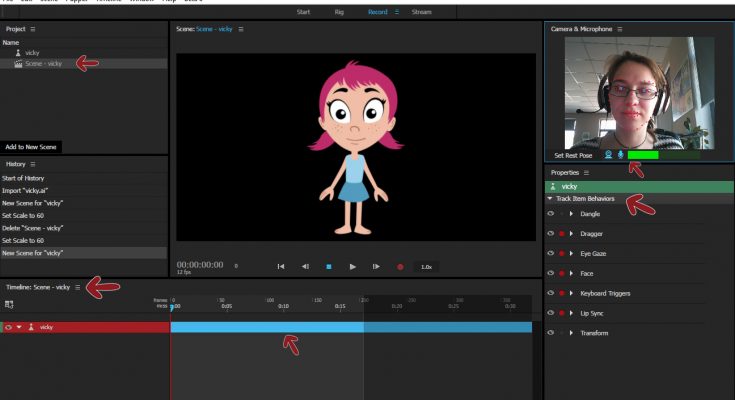Open the Properties panel menu icon

(586, 173)
